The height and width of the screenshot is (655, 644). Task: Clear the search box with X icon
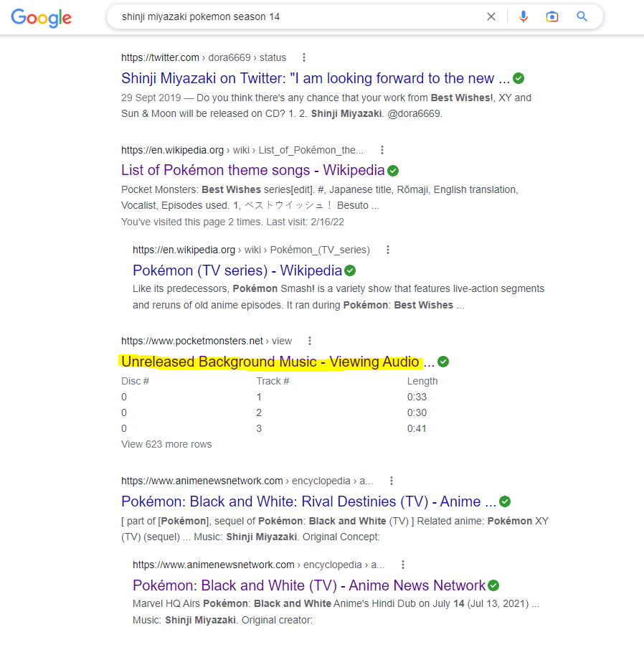[491, 17]
